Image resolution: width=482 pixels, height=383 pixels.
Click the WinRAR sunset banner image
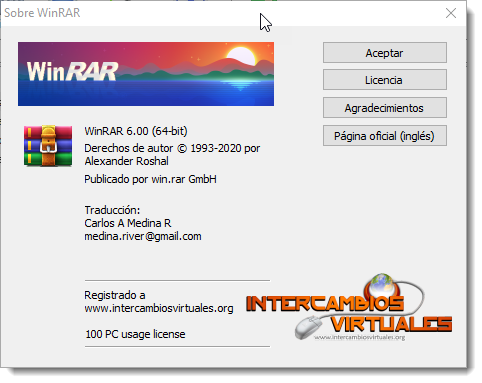[146, 74]
